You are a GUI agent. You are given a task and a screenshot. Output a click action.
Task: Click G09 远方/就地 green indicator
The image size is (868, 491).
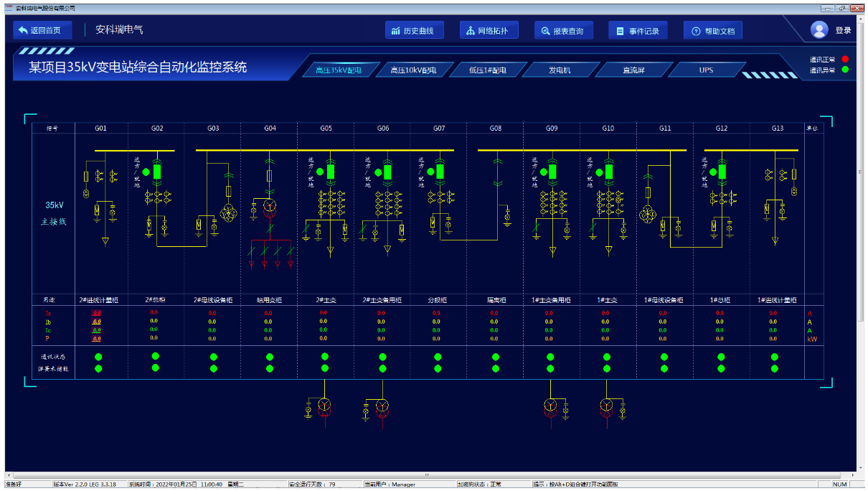point(542,172)
